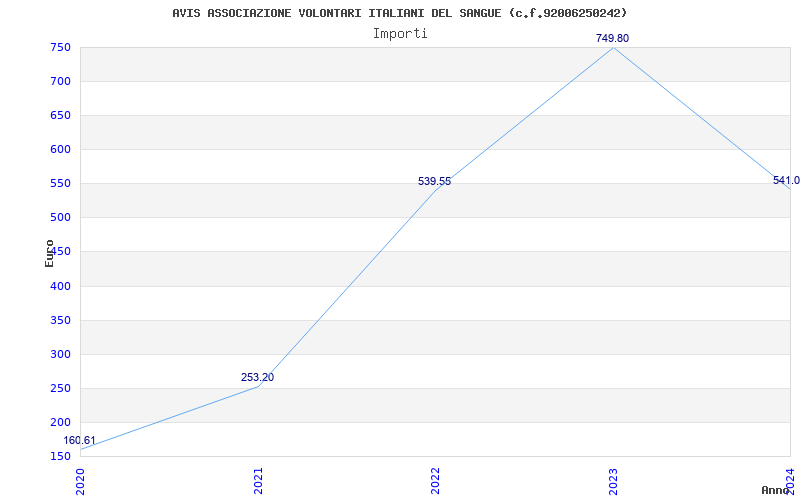Click the y-axis value 350
Viewport: 800px width, 500px height.
pyautogui.click(x=60, y=320)
